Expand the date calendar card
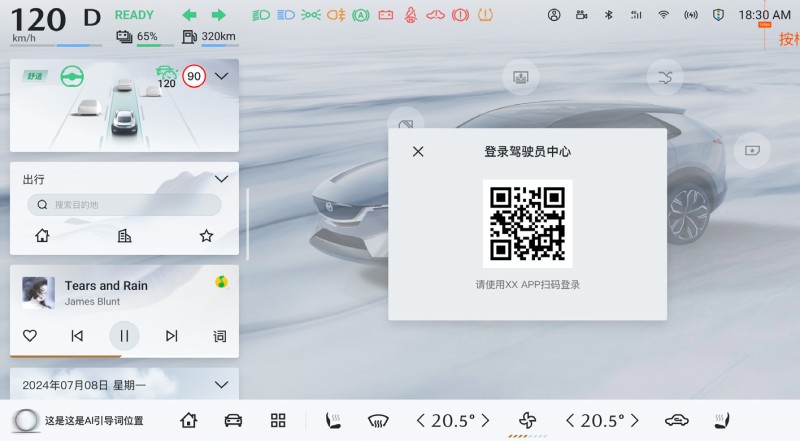The image size is (800, 441). click(x=221, y=384)
